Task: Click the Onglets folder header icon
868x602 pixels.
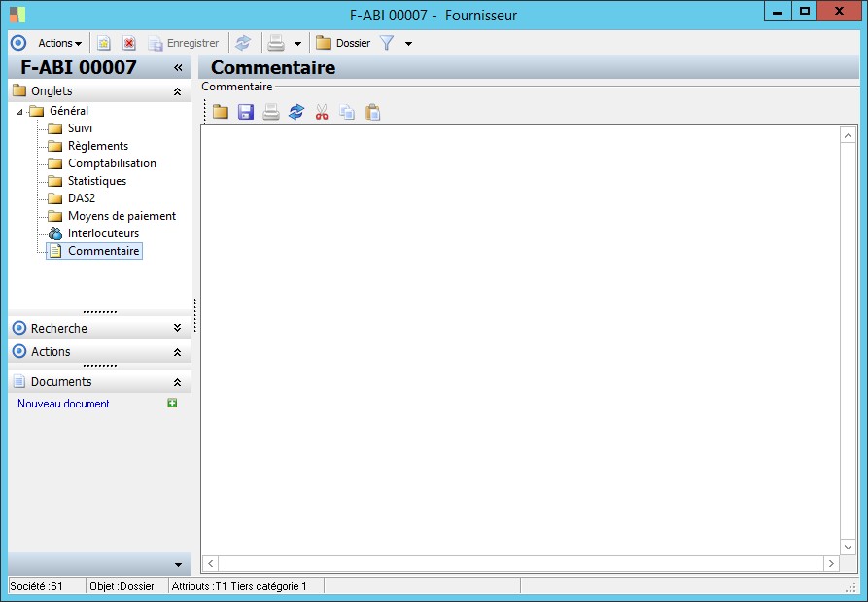Action: click(19, 90)
